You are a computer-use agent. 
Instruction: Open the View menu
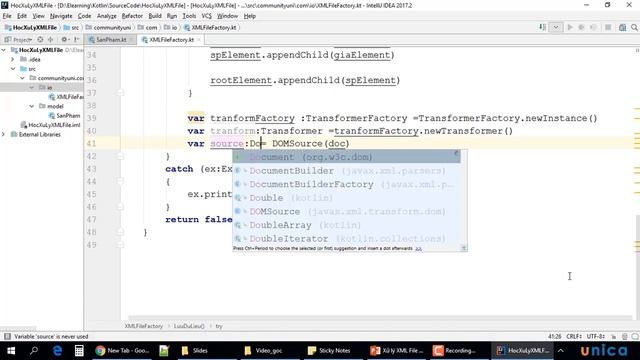tap(38, 16)
